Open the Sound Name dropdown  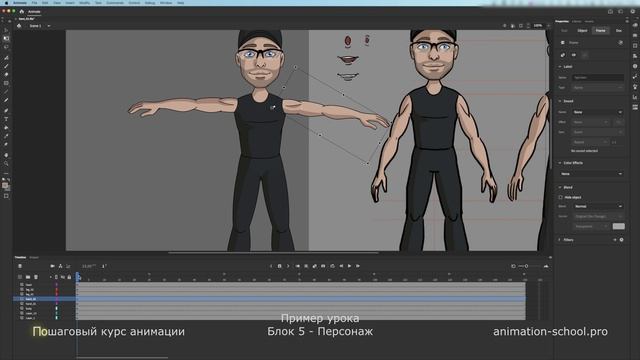[x=598, y=112]
